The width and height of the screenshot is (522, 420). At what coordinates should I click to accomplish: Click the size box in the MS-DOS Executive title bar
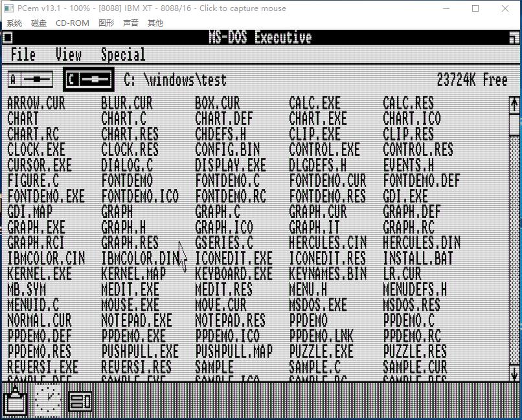click(514, 37)
